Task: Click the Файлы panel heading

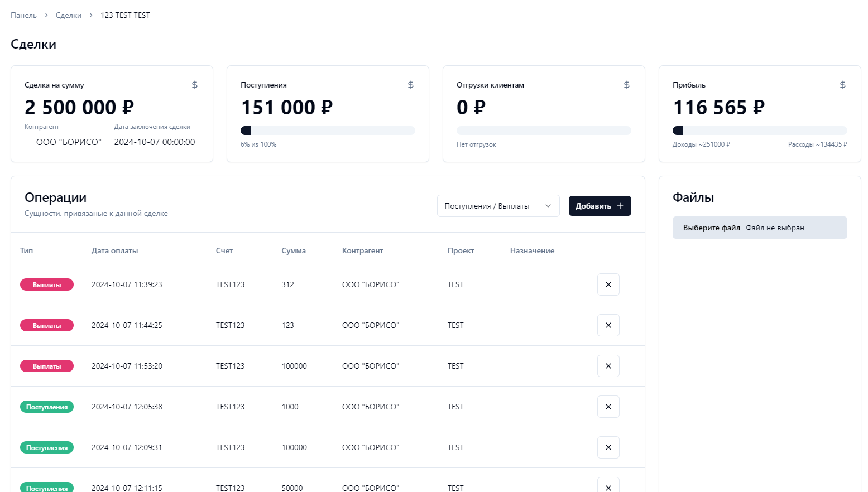Action: coord(693,197)
